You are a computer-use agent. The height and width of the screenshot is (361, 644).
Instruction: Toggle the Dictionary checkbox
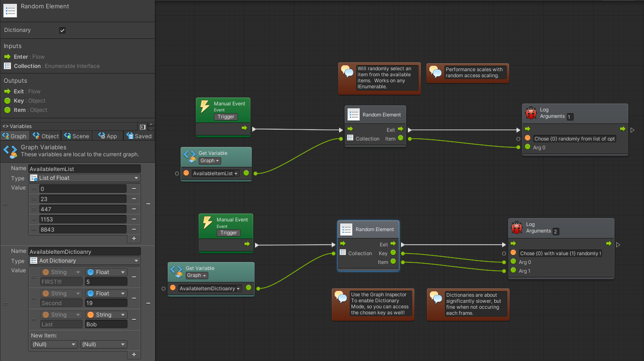tap(62, 31)
